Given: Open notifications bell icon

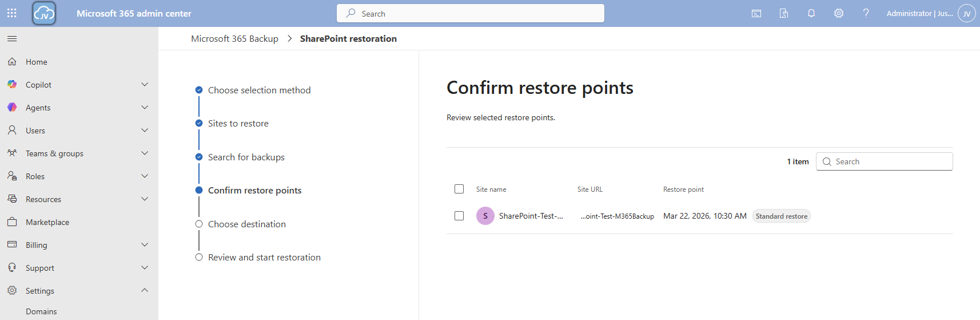Looking at the screenshot, I should tap(811, 13).
